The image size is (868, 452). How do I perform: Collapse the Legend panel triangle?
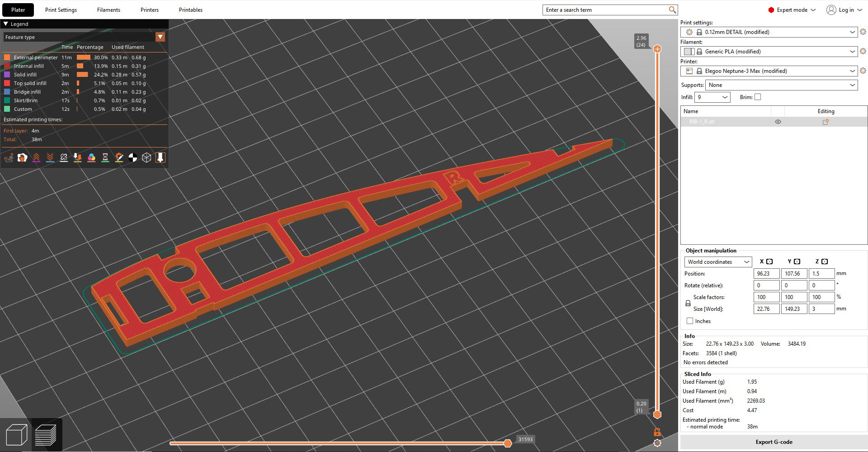click(x=6, y=24)
